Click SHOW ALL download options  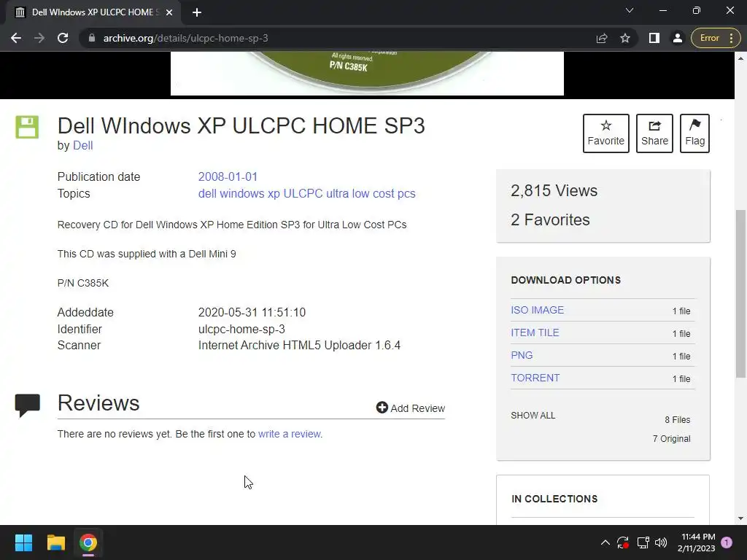click(533, 415)
